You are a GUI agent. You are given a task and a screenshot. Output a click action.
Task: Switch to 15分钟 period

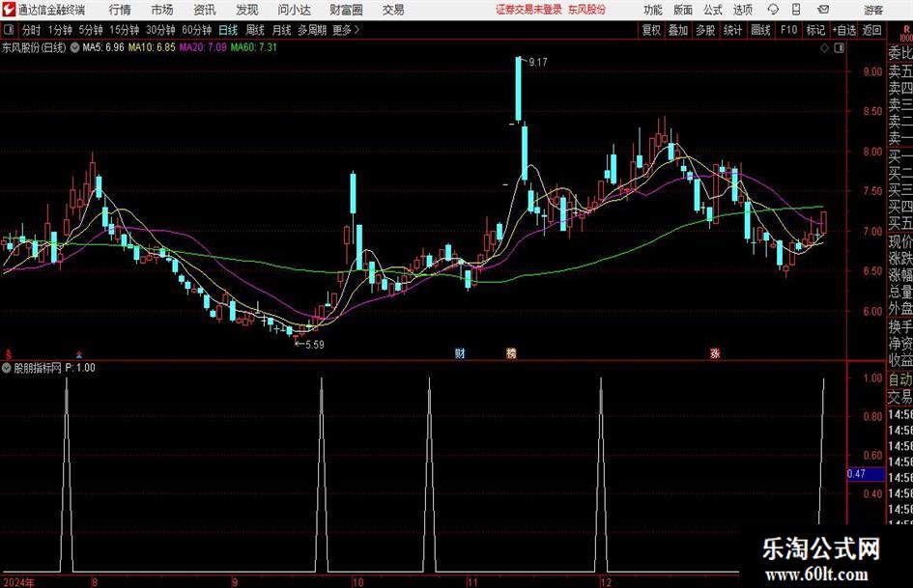pos(125,30)
